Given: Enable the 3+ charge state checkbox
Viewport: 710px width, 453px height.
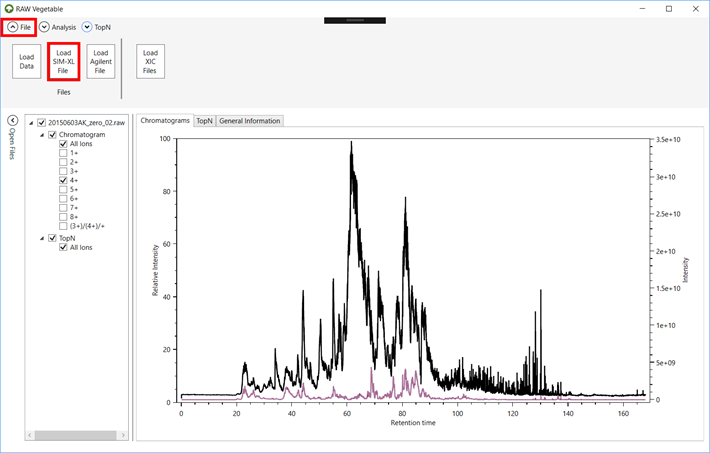Looking at the screenshot, I should coord(63,171).
